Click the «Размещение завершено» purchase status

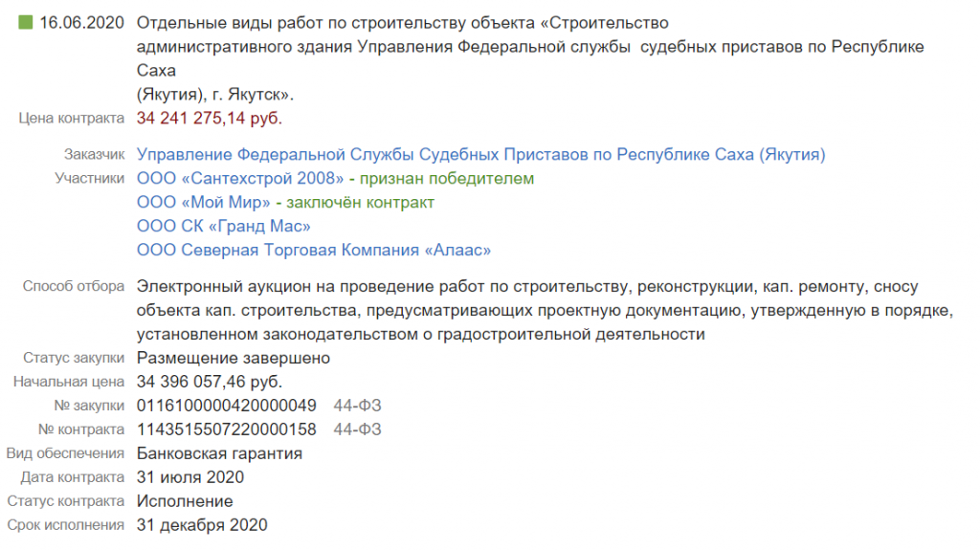[x=234, y=358]
